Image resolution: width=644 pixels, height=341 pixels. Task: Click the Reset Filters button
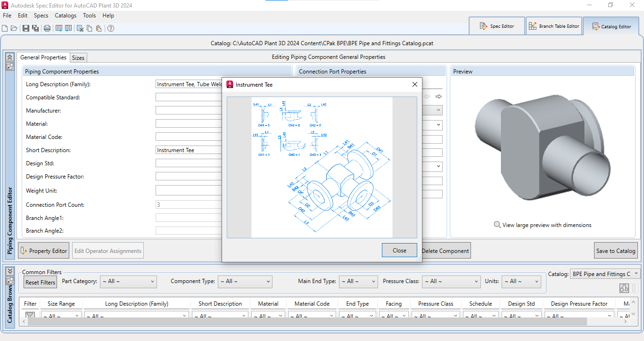pyautogui.click(x=41, y=282)
